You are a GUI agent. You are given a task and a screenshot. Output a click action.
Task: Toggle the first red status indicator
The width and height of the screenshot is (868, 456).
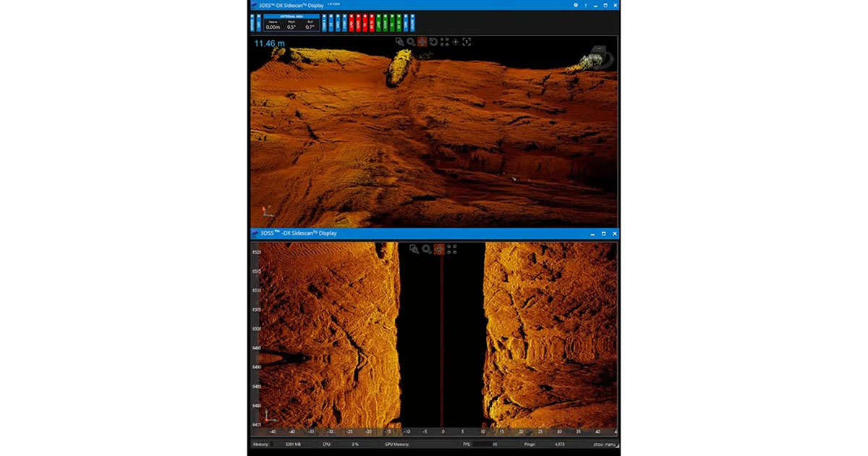(x=352, y=22)
